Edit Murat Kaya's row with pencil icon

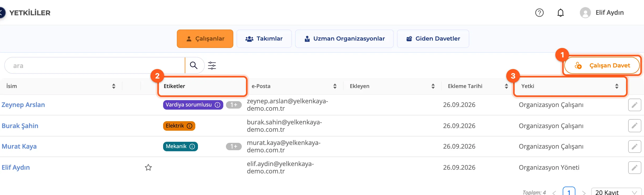[634, 146]
